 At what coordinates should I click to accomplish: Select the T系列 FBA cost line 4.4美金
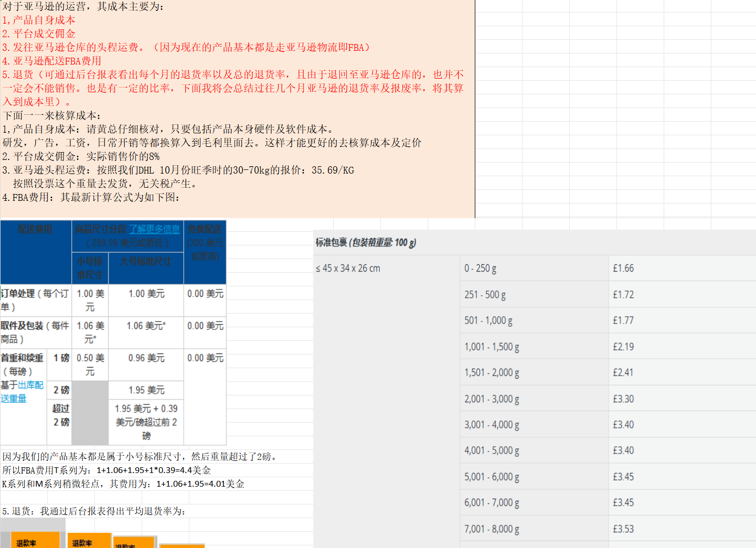(x=107, y=470)
